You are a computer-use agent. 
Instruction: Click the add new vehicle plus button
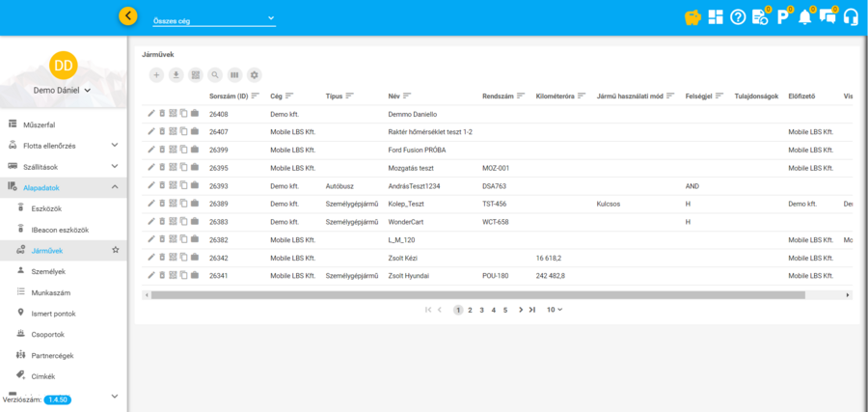pos(157,75)
